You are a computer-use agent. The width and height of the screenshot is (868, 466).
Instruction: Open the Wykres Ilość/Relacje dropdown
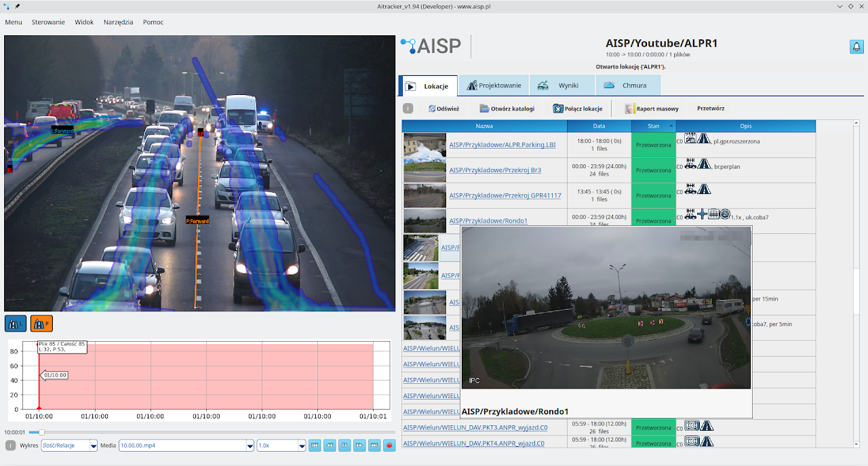click(x=69, y=446)
